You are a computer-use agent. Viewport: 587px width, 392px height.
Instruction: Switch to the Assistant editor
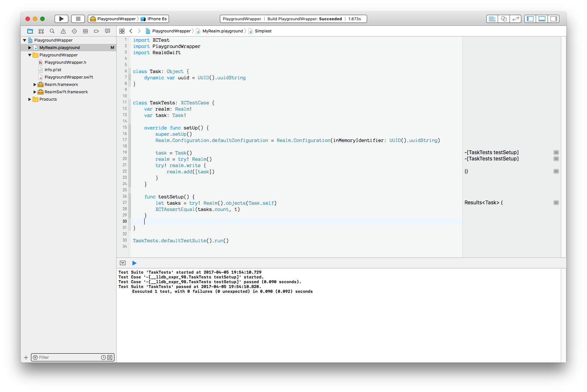(504, 19)
